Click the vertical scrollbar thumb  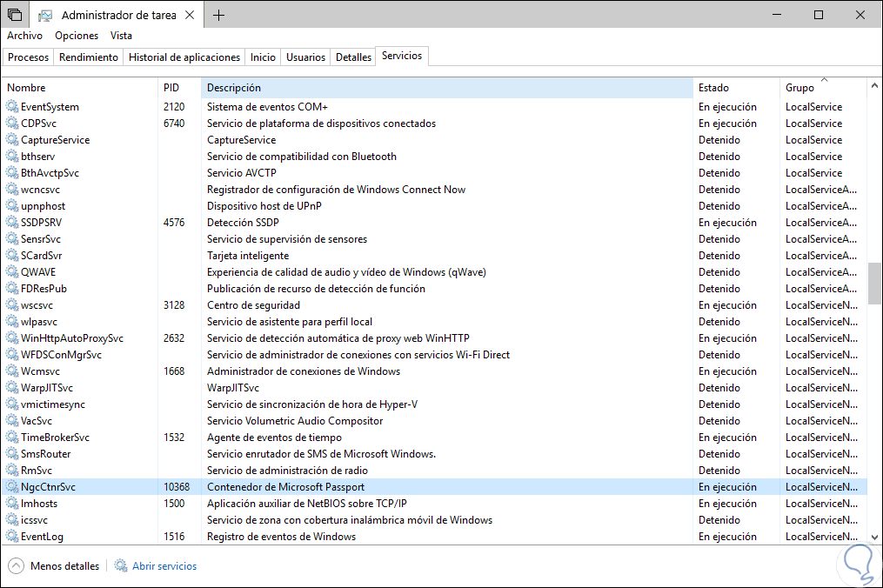[x=874, y=284]
